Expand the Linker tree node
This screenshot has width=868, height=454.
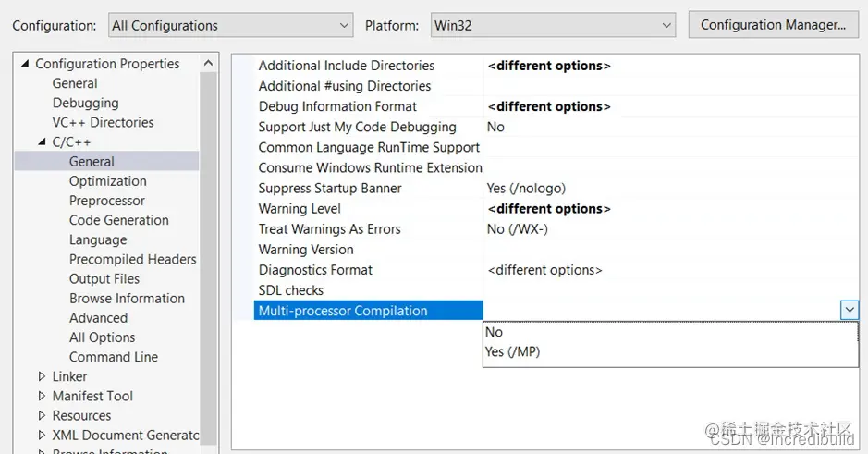click(x=42, y=376)
